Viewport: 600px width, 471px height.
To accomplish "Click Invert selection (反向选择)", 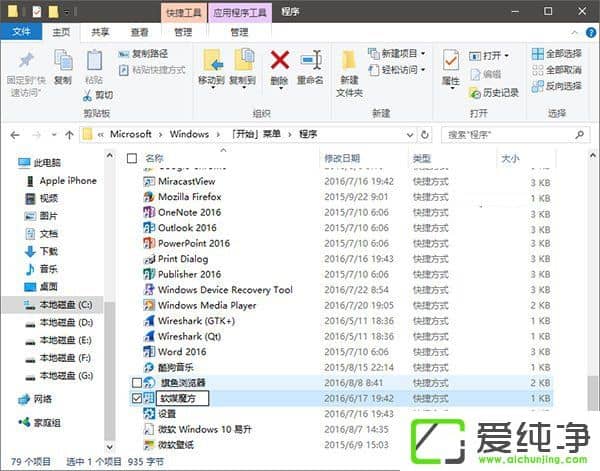I will point(557,86).
